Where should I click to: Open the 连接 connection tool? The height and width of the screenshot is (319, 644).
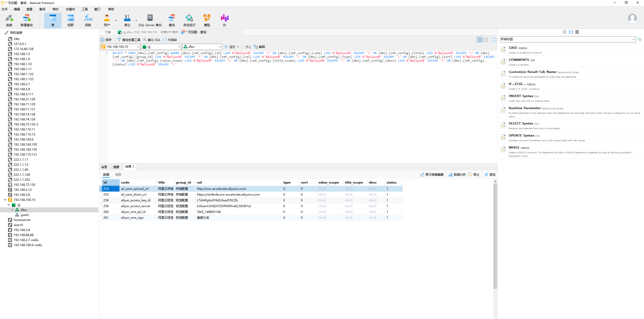click(9, 20)
